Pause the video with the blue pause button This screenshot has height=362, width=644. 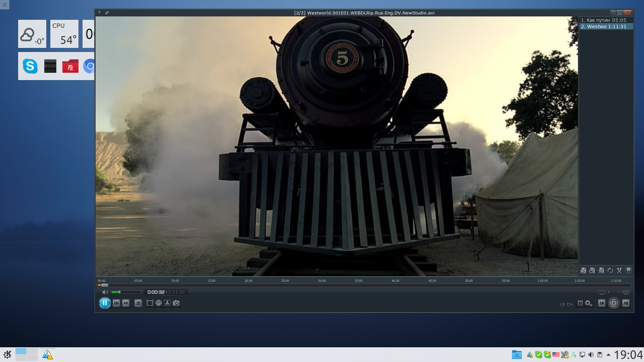tap(105, 303)
